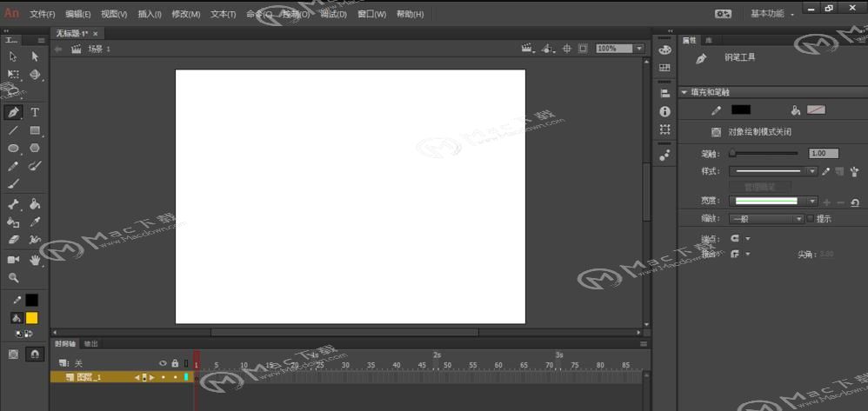Screen dimensions: 868x411
Task: Click the stroke value field 1.00
Action: click(823, 153)
